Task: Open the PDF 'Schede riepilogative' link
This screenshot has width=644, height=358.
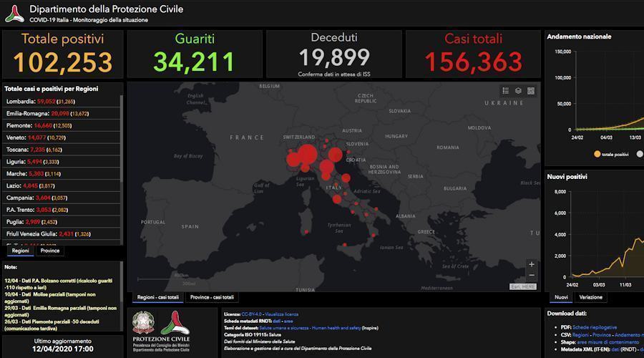Action: pyautogui.click(x=595, y=328)
